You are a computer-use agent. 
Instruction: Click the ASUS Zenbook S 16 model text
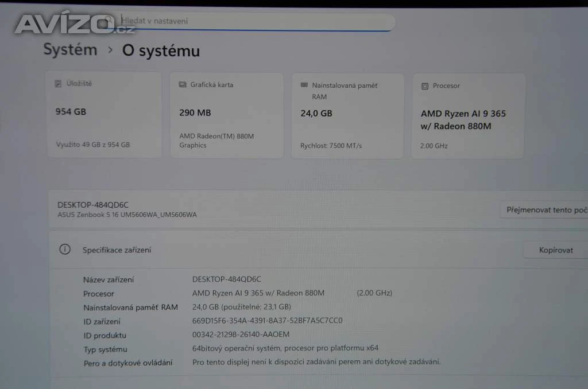pyautogui.click(x=127, y=215)
